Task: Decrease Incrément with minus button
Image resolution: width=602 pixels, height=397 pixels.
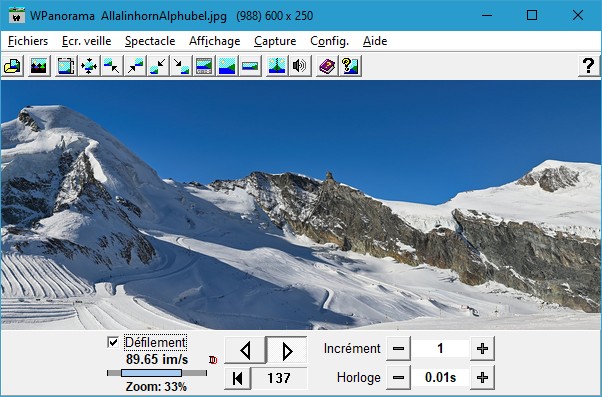Action: click(398, 349)
